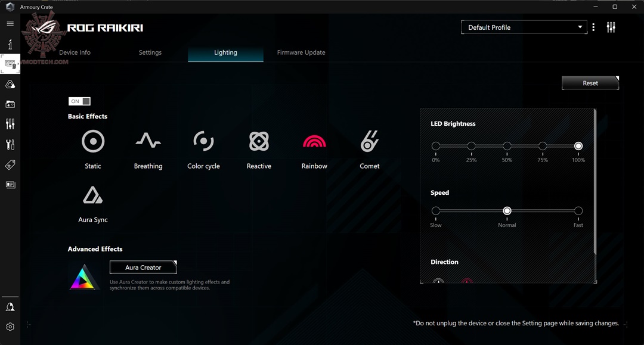The height and width of the screenshot is (345, 644).
Task: Set LED Brightness to 50%
Action: point(507,146)
